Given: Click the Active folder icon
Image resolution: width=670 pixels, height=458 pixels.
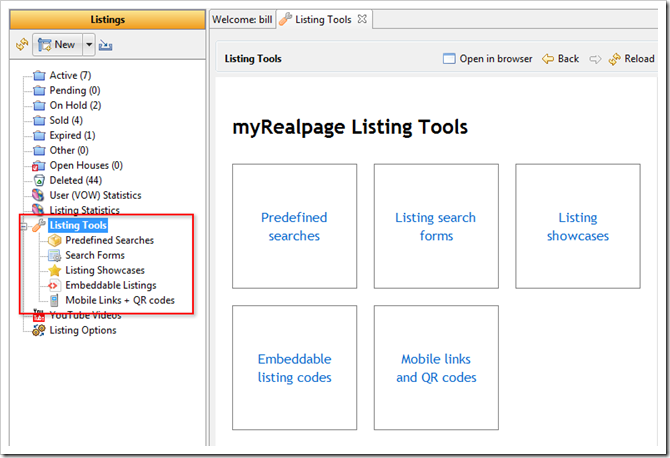Looking at the screenshot, I should [x=39, y=76].
